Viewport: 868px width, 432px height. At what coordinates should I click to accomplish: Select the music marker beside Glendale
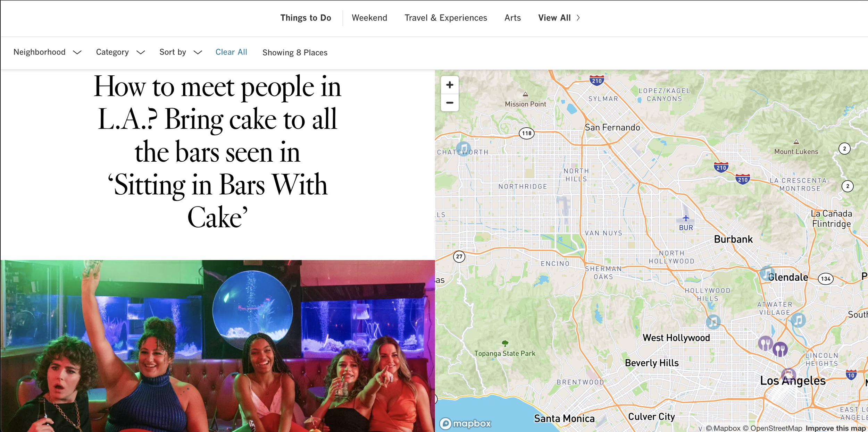(767, 273)
